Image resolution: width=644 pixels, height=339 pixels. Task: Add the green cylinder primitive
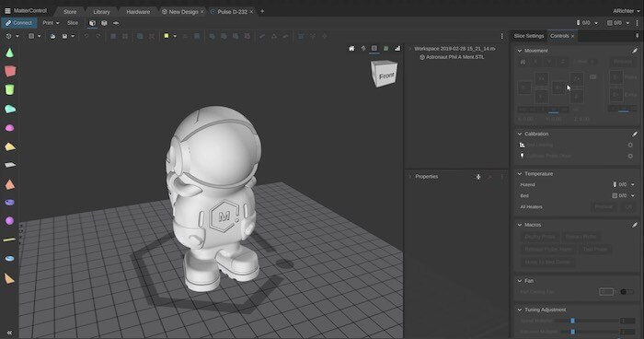(9, 89)
